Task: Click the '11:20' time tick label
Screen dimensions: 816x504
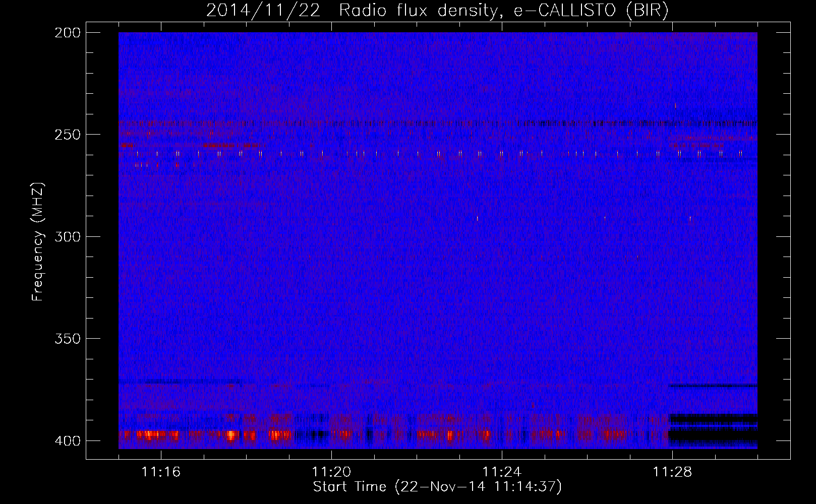Action: coord(331,472)
